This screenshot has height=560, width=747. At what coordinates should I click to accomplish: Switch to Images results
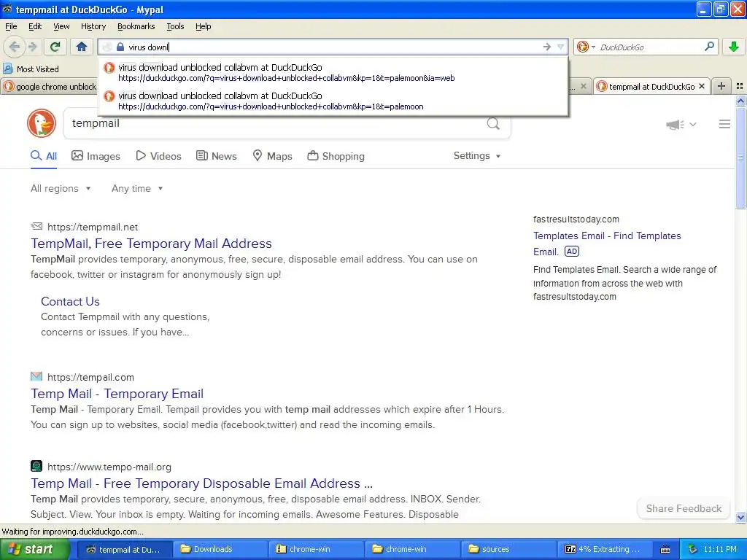[96, 156]
